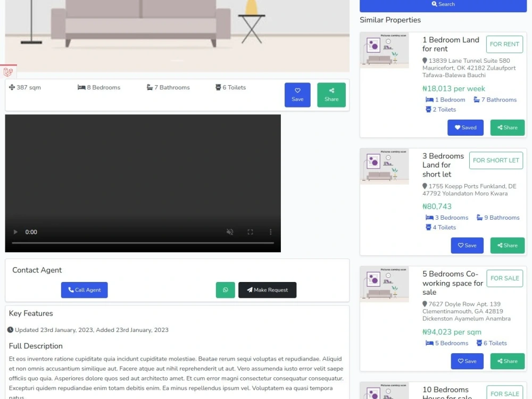Share the 3 Bedrooms Land short let property
The width and height of the screenshot is (532, 399).
(x=508, y=246)
